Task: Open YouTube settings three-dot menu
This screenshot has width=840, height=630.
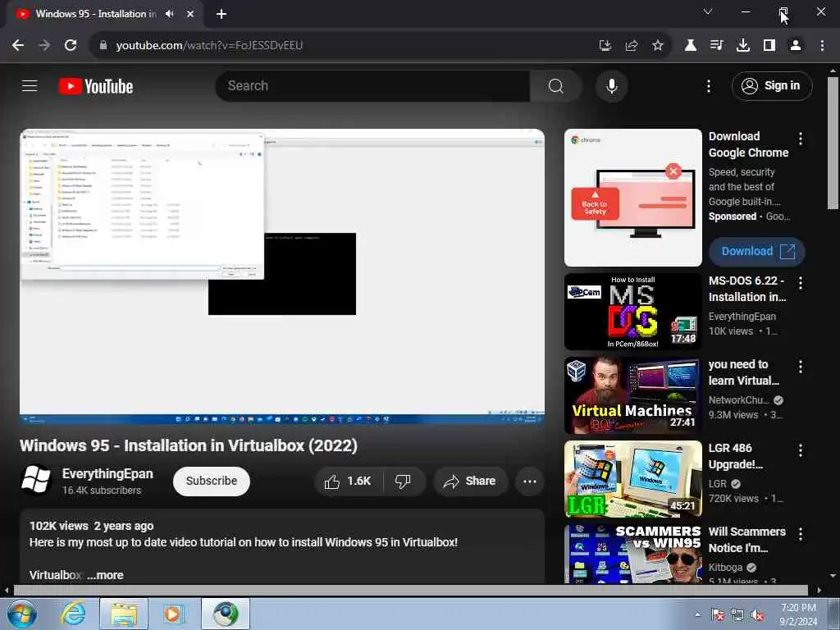Action: [708, 85]
